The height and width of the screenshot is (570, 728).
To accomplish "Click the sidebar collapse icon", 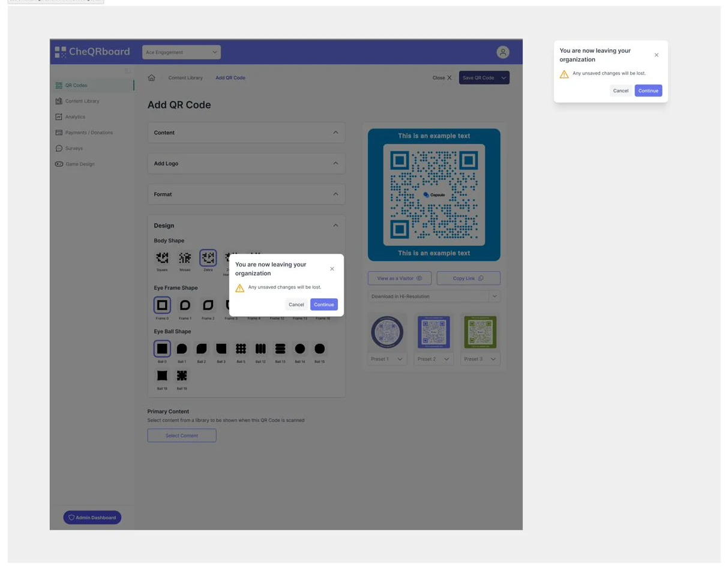I will 127,71.
